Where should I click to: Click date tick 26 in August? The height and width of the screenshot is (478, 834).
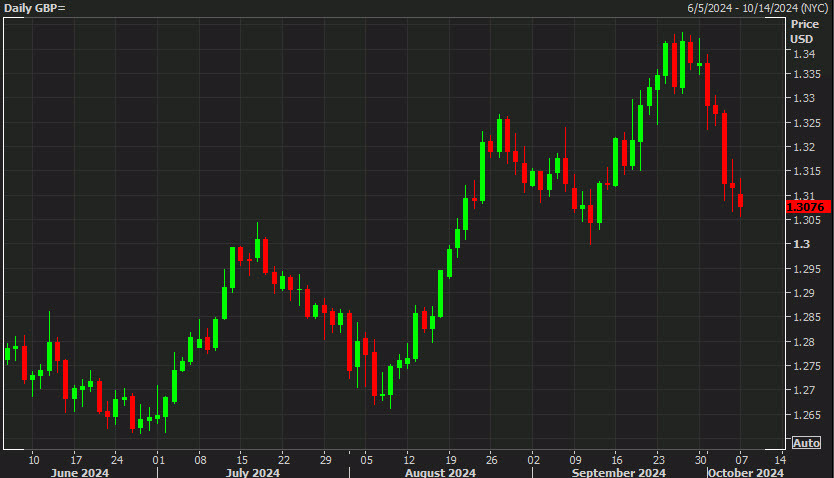491,460
